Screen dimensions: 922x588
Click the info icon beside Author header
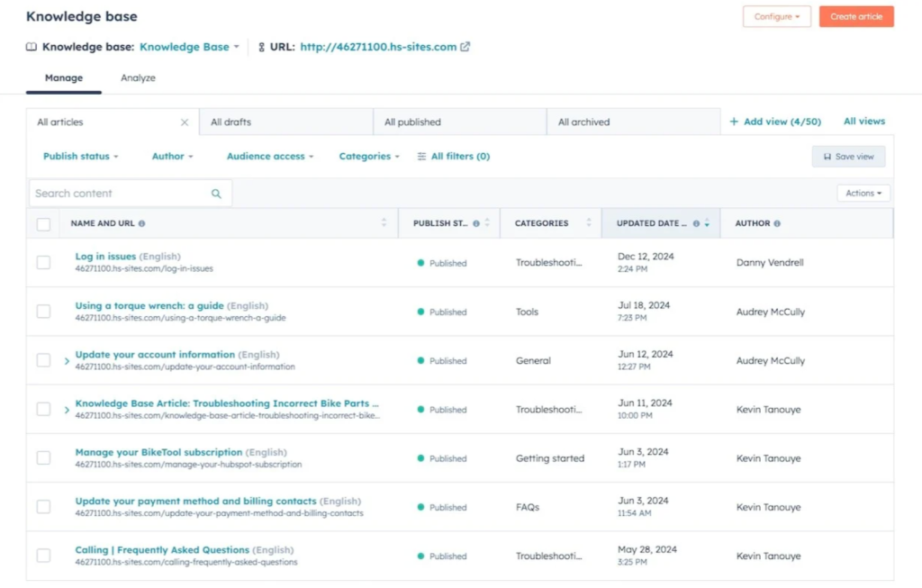pyautogui.click(x=776, y=222)
